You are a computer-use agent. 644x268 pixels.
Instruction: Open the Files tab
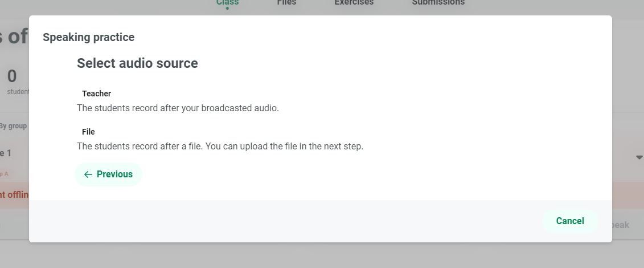point(286,3)
